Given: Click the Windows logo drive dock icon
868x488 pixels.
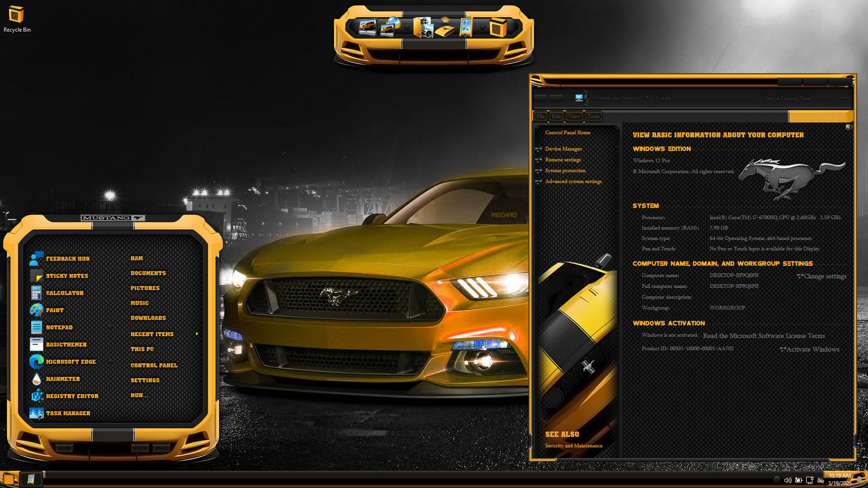Looking at the screenshot, I should click(x=445, y=27).
